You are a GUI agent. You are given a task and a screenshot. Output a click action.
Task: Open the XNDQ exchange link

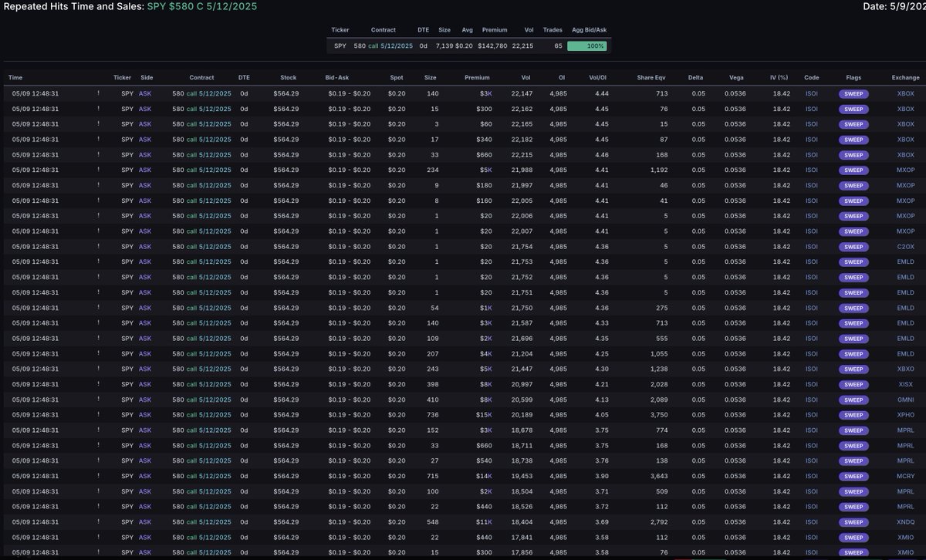pos(905,521)
